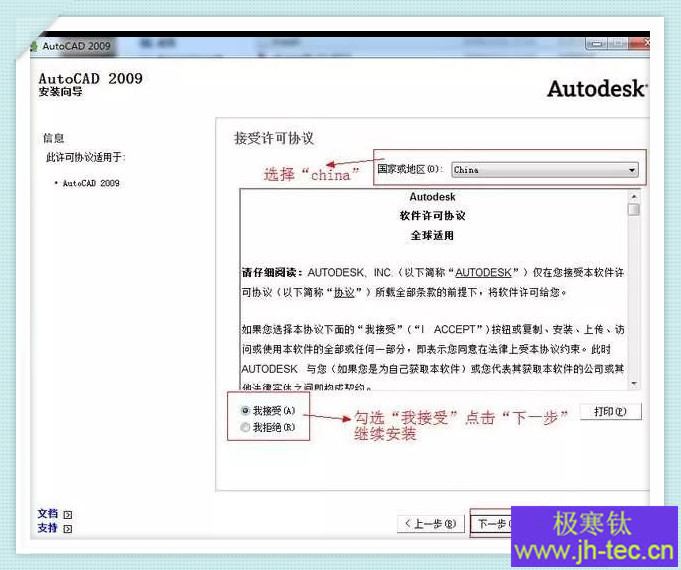
Task: Select the 我接受 (A) radio button
Action: tap(245, 410)
